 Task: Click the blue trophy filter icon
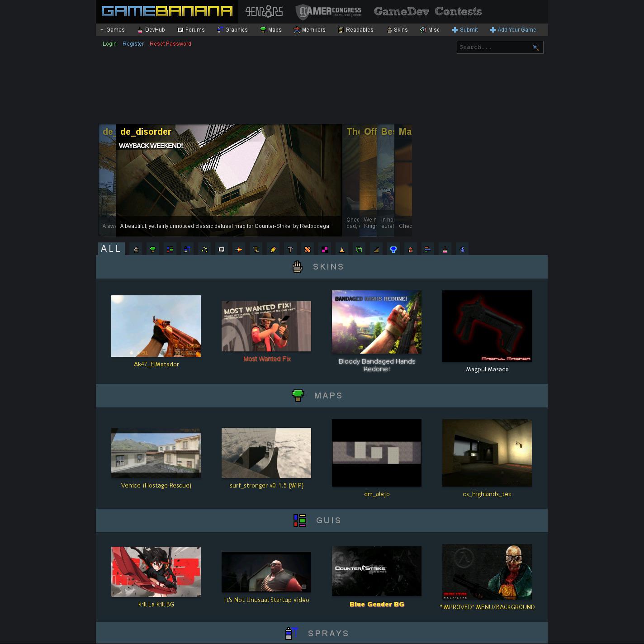[x=393, y=249]
